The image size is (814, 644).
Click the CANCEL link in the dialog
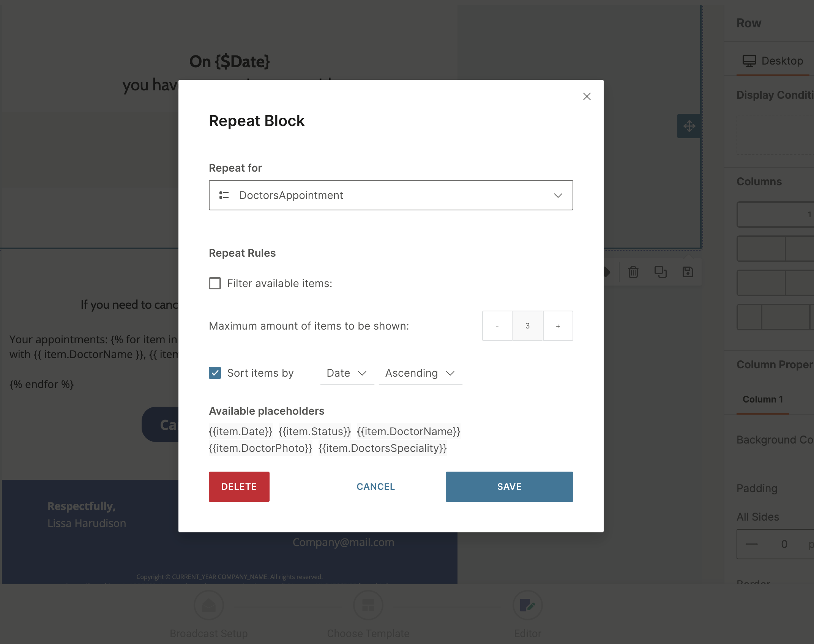coord(375,487)
